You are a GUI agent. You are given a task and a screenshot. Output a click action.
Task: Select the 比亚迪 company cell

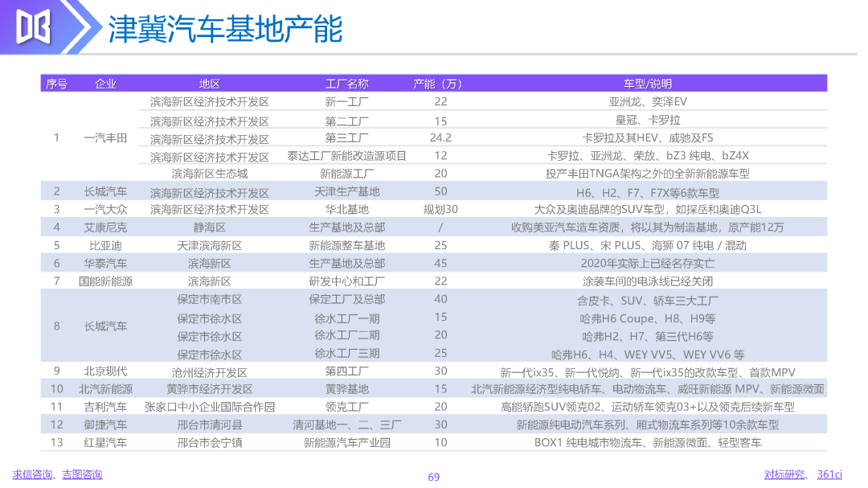click(x=105, y=245)
